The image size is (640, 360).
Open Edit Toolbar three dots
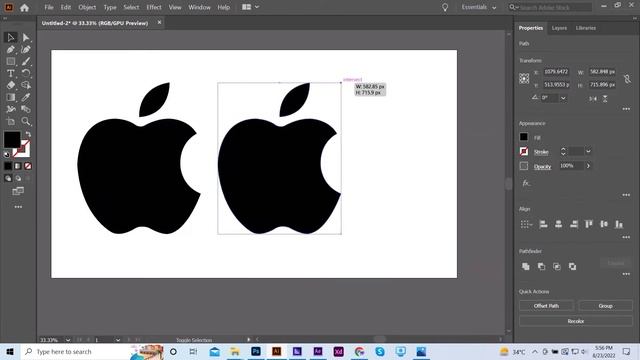[18, 207]
